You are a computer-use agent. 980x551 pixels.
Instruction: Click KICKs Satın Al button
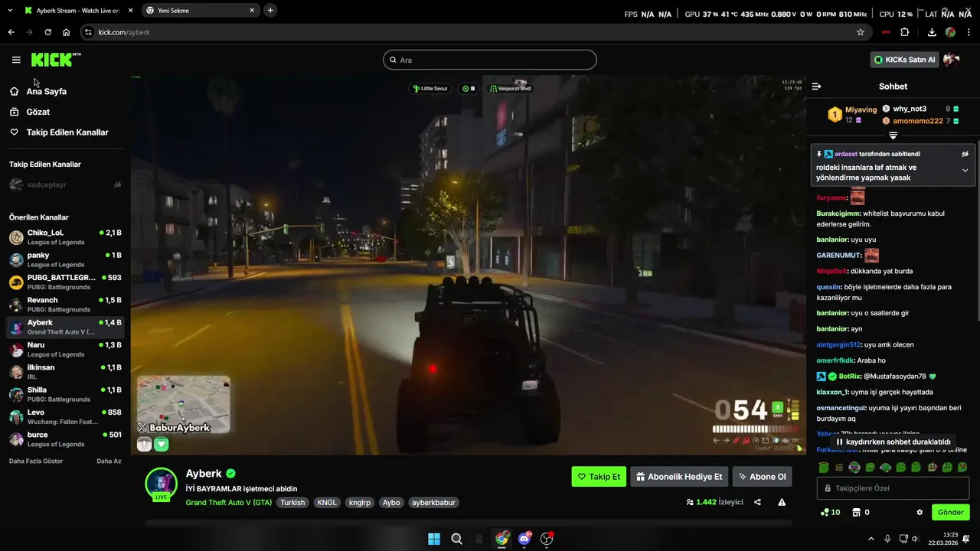[x=905, y=60]
